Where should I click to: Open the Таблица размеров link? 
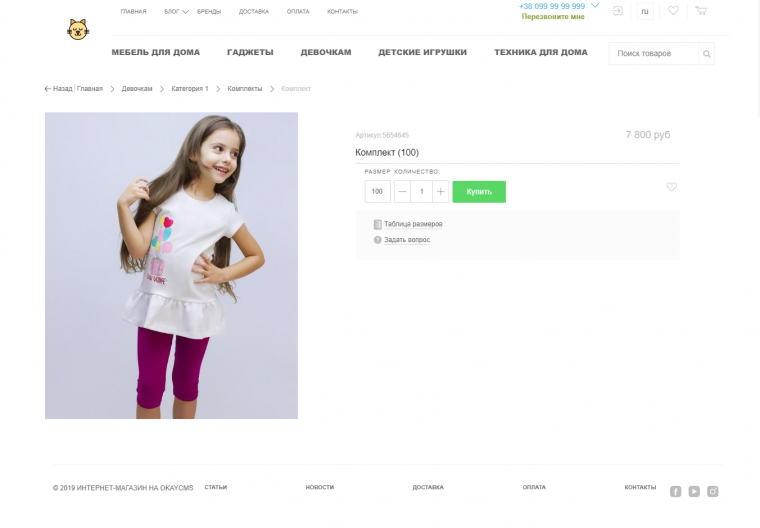pyautogui.click(x=413, y=224)
